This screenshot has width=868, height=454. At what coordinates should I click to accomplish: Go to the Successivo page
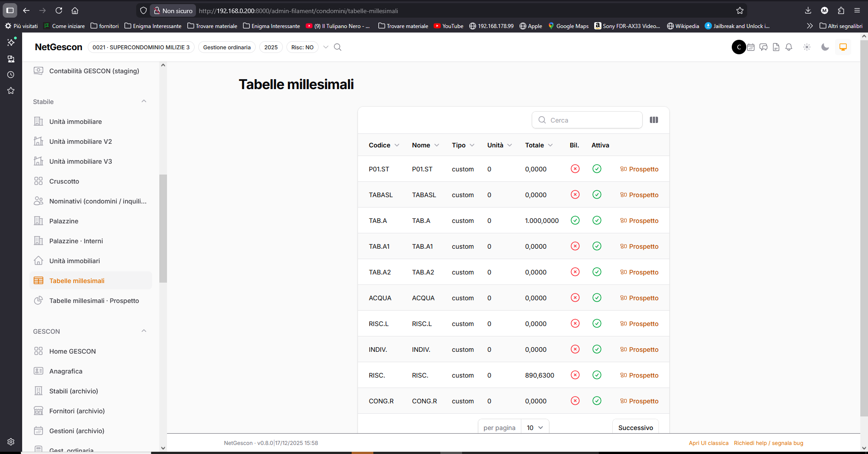(635, 427)
